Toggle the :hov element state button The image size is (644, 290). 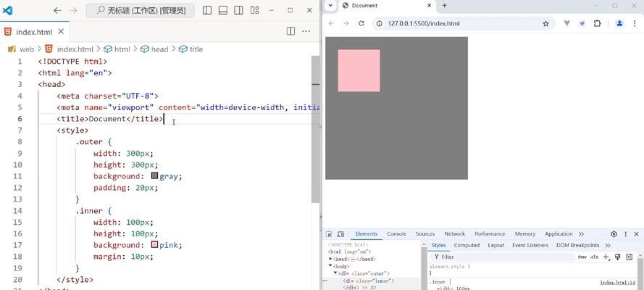(582, 257)
